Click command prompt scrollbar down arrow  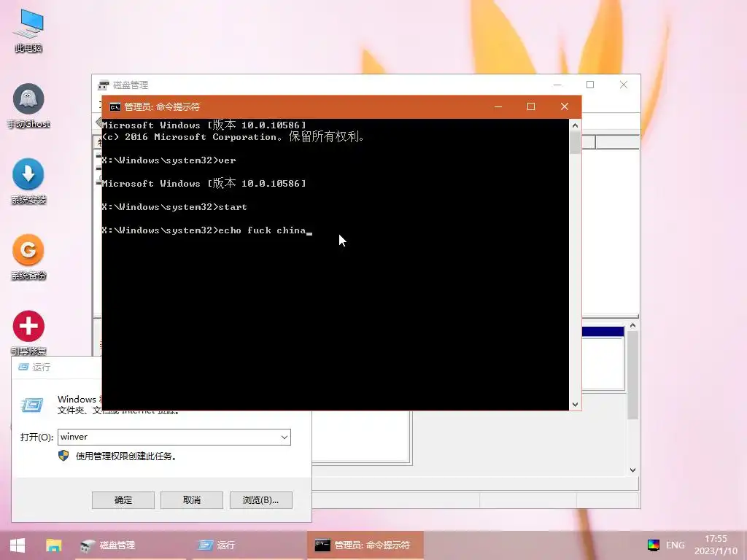575,404
